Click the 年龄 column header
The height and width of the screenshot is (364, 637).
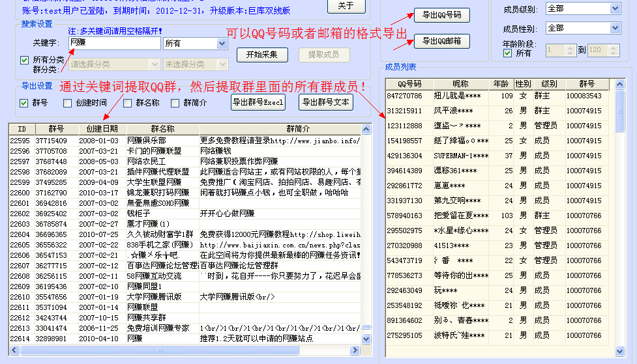[x=501, y=84]
